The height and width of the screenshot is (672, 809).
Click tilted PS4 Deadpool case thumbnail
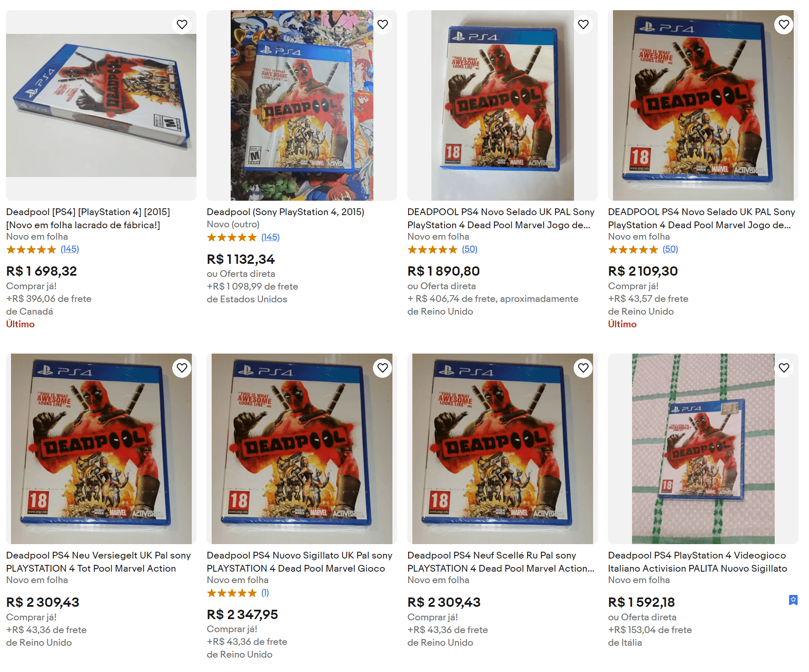[x=101, y=105]
